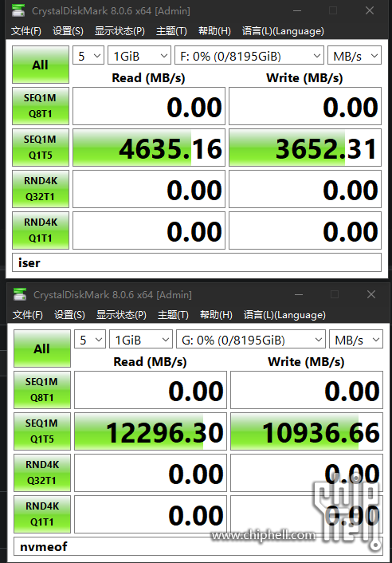The image size is (392, 563).
Task: Click CrystalDiskMark app icon in bottom window
Action: [x=20, y=294]
